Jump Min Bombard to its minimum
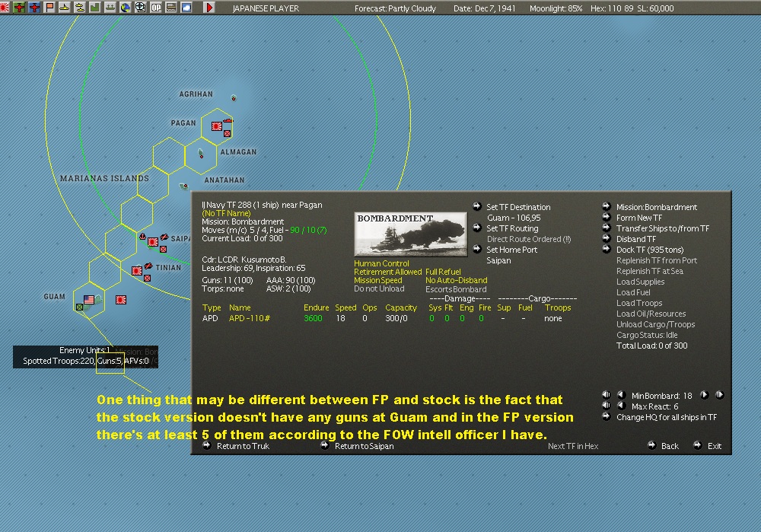The height and width of the screenshot is (532, 761). (x=607, y=395)
